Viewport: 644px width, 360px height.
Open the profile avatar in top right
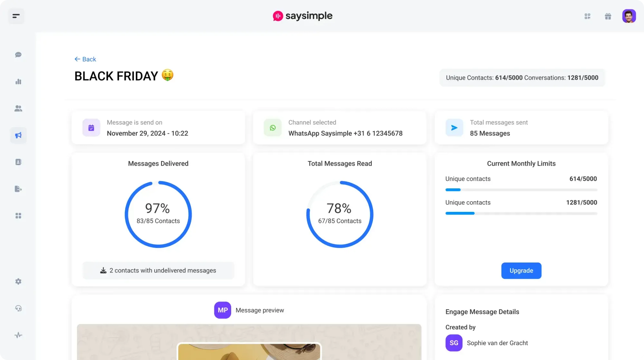(629, 16)
